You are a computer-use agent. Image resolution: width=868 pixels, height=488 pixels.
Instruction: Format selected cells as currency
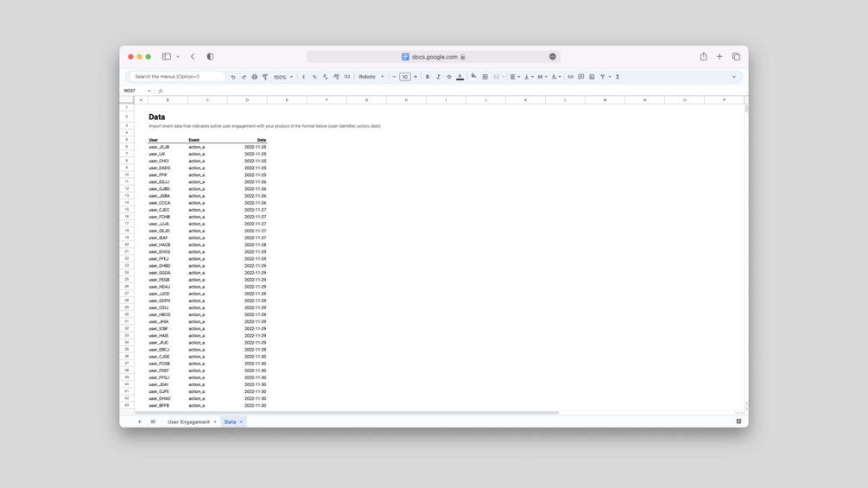303,77
